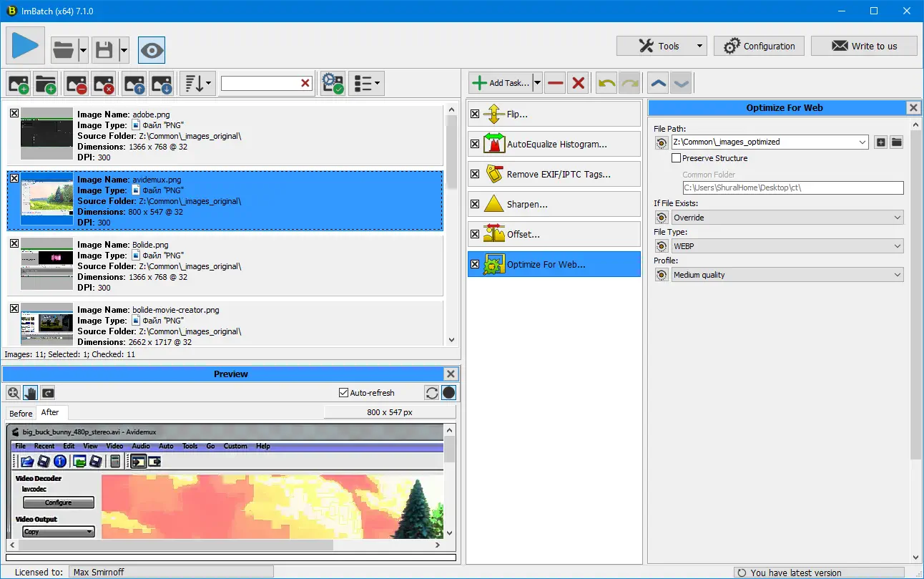The width and height of the screenshot is (924, 579).
Task: Toggle the preview eye icon
Action: pos(152,50)
